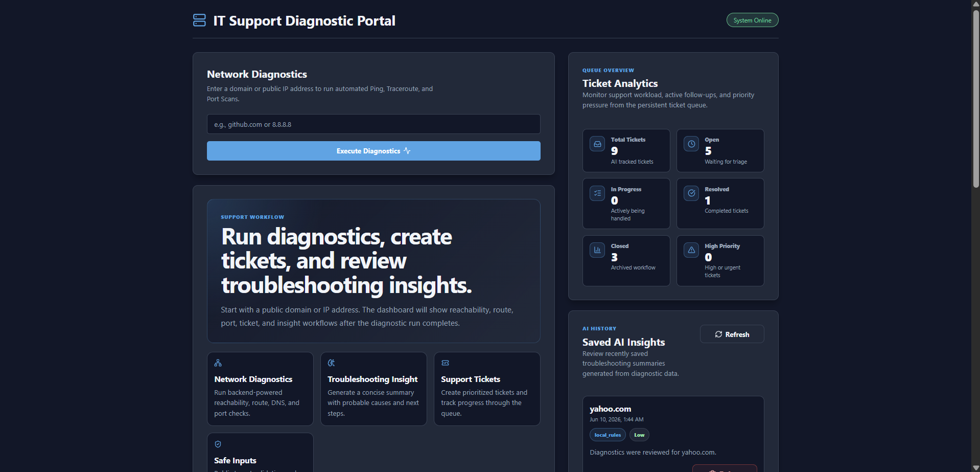Viewport: 980px width, 472px height.
Task: Click the In Progress checklist icon
Action: pos(597,193)
